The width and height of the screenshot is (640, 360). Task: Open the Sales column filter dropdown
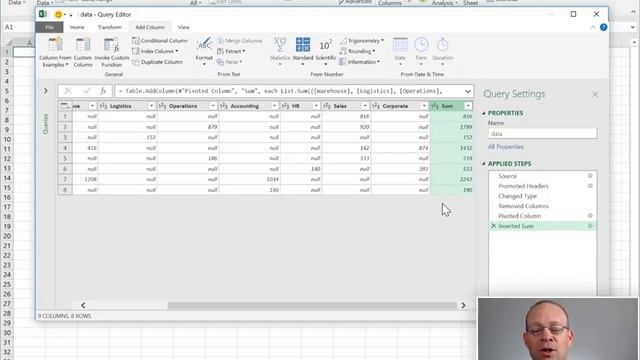click(365, 106)
